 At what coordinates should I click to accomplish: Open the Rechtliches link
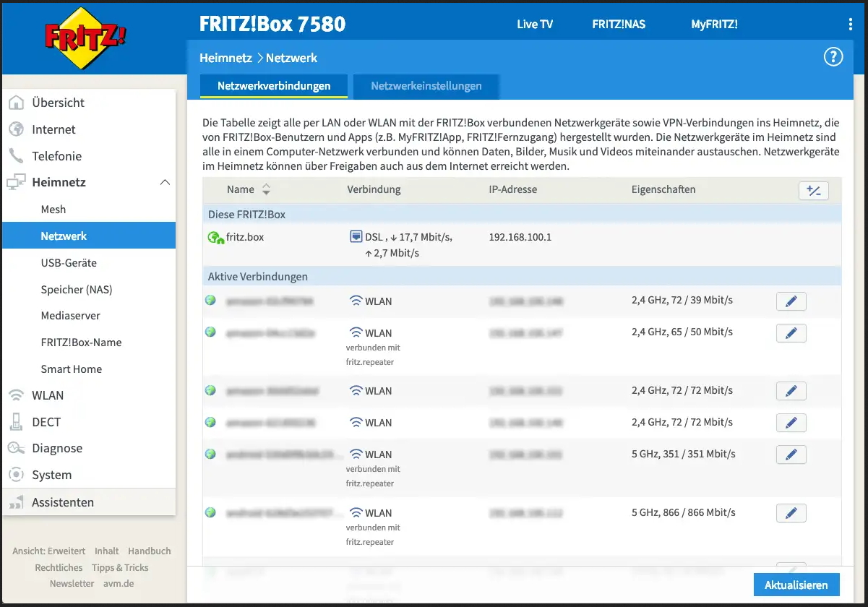coord(59,567)
